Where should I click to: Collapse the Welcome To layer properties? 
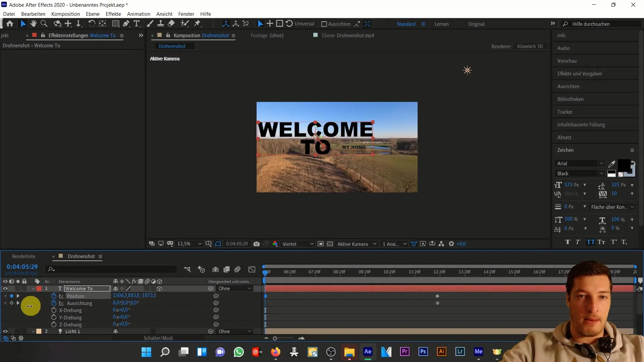point(33,289)
